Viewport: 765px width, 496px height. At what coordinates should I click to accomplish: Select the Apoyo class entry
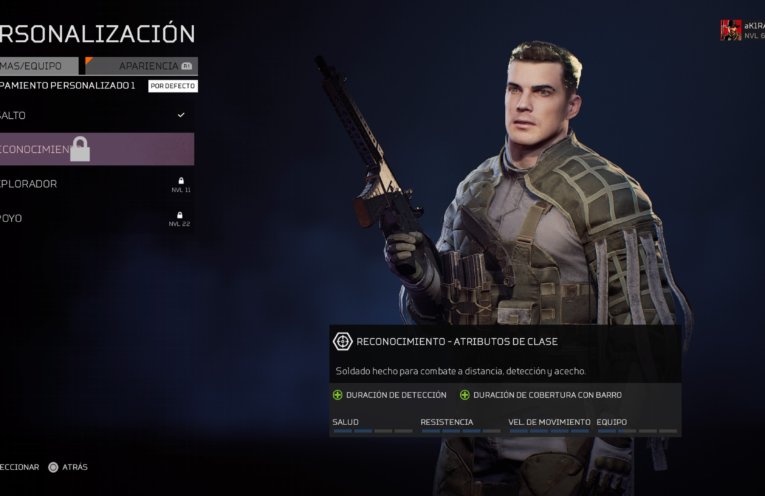[97, 218]
